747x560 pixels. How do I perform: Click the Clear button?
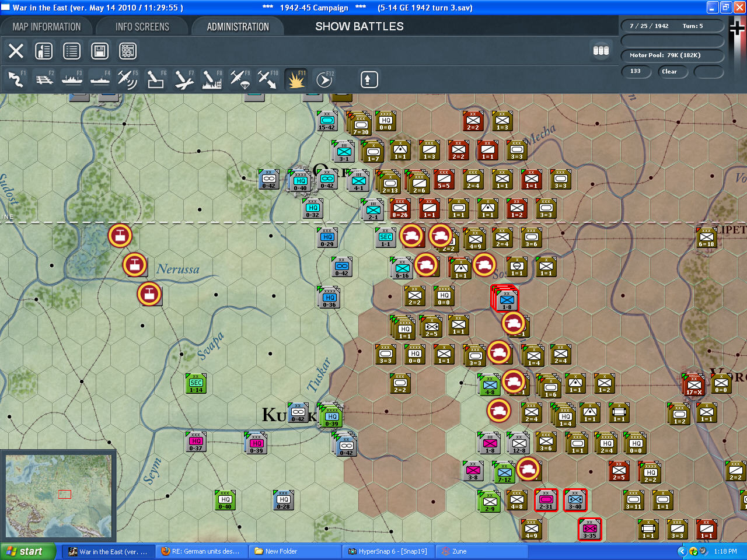coord(672,72)
